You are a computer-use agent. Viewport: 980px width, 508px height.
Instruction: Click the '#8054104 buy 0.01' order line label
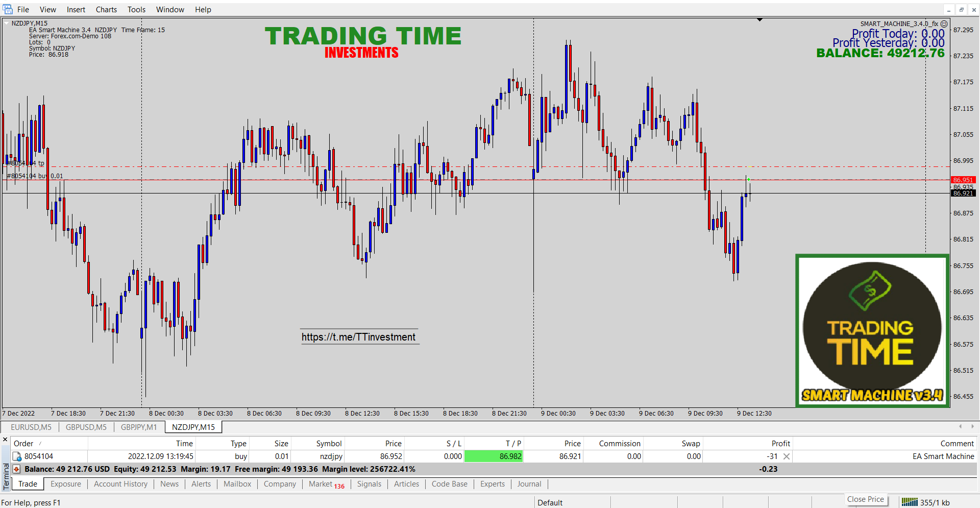[x=35, y=176]
